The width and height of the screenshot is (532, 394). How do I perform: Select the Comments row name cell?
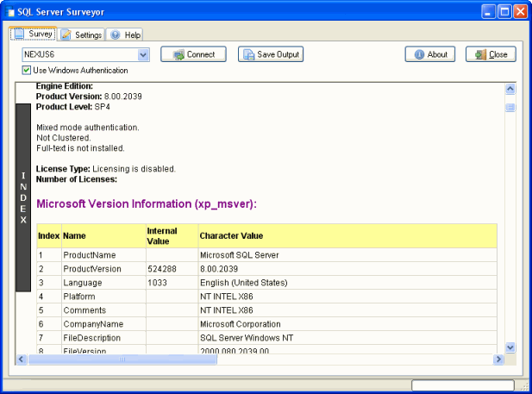(103, 310)
